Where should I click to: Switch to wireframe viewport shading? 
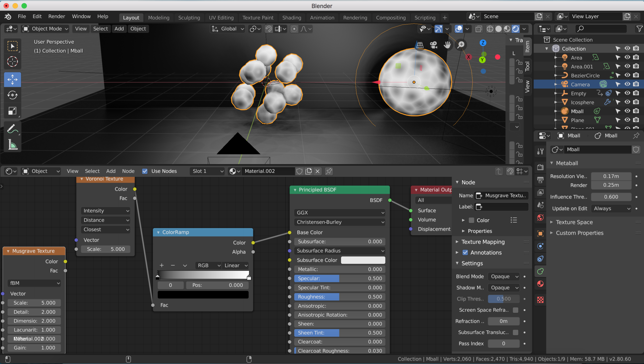coord(490,29)
